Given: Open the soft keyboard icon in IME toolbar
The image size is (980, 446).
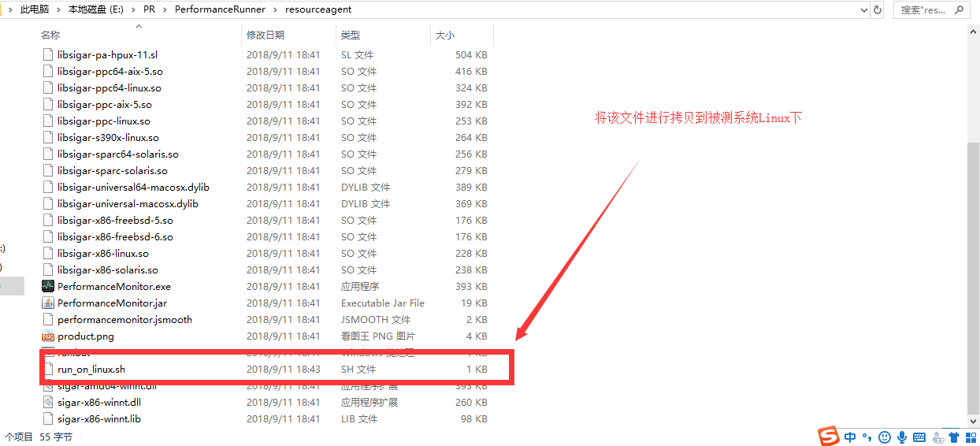Looking at the screenshot, I should [919, 437].
